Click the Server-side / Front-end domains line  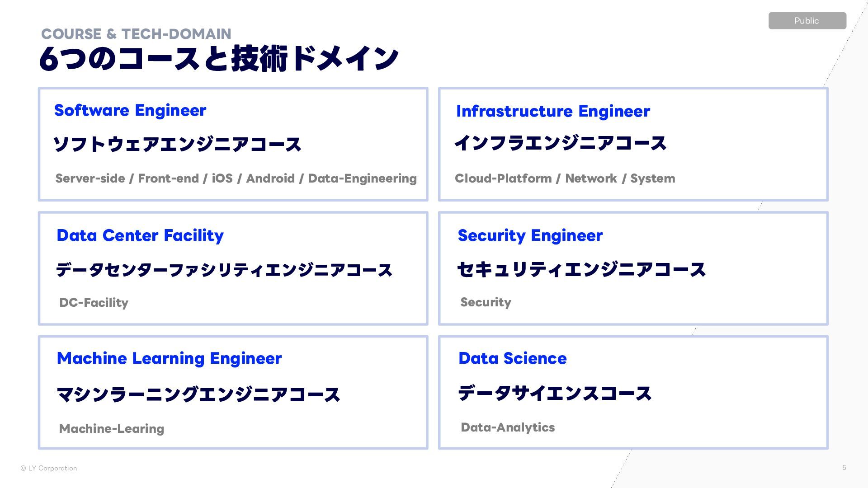[236, 178]
